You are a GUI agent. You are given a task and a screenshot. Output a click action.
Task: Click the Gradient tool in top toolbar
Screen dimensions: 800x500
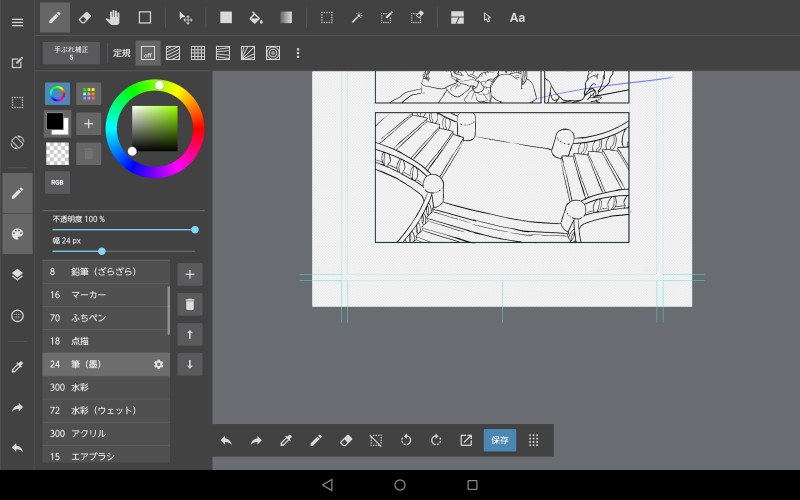(x=286, y=17)
